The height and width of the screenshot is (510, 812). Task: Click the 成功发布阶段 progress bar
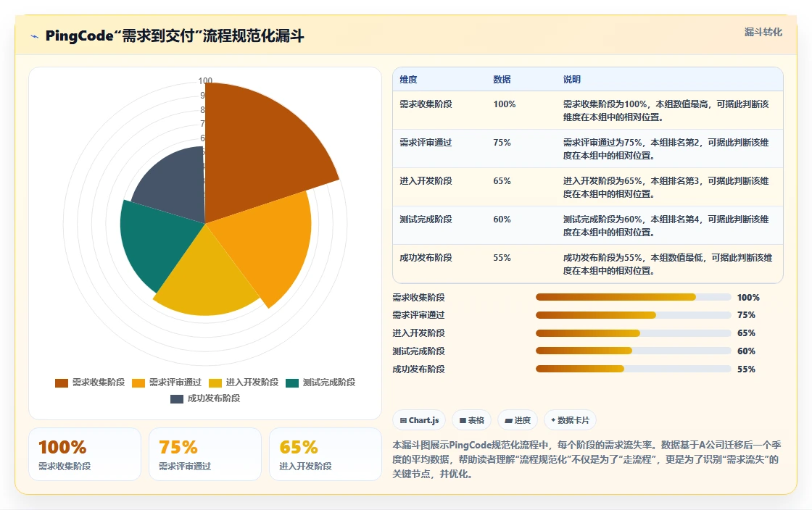tap(634, 369)
